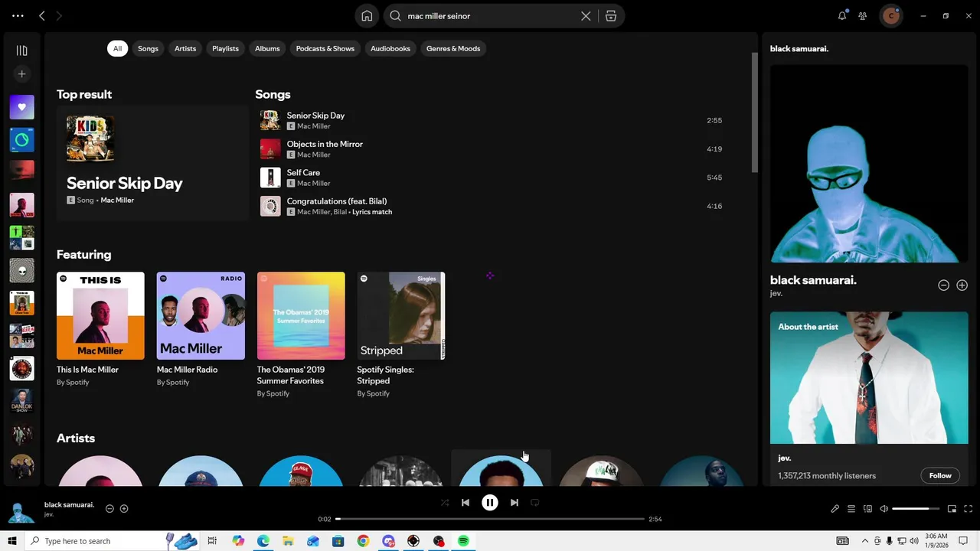Open Senior Skip Day top result card
Image resolution: width=980 pixels, height=551 pixels.
[x=152, y=164]
